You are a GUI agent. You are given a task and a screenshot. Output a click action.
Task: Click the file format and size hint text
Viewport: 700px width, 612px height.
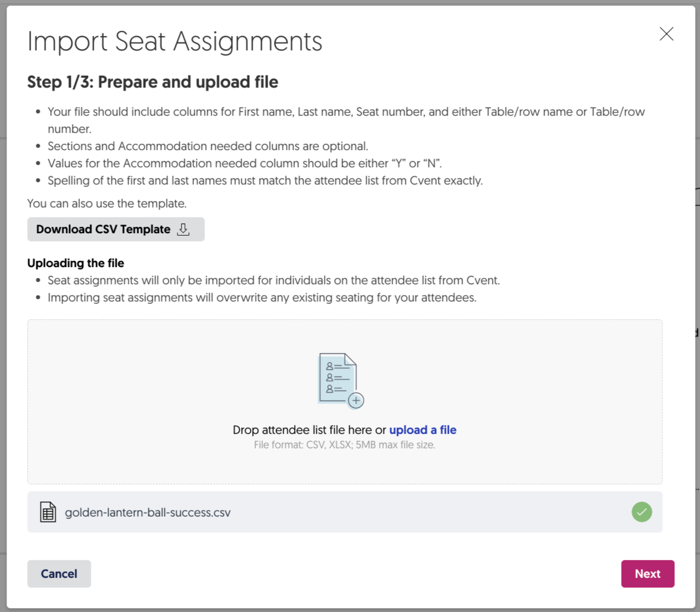click(x=344, y=445)
